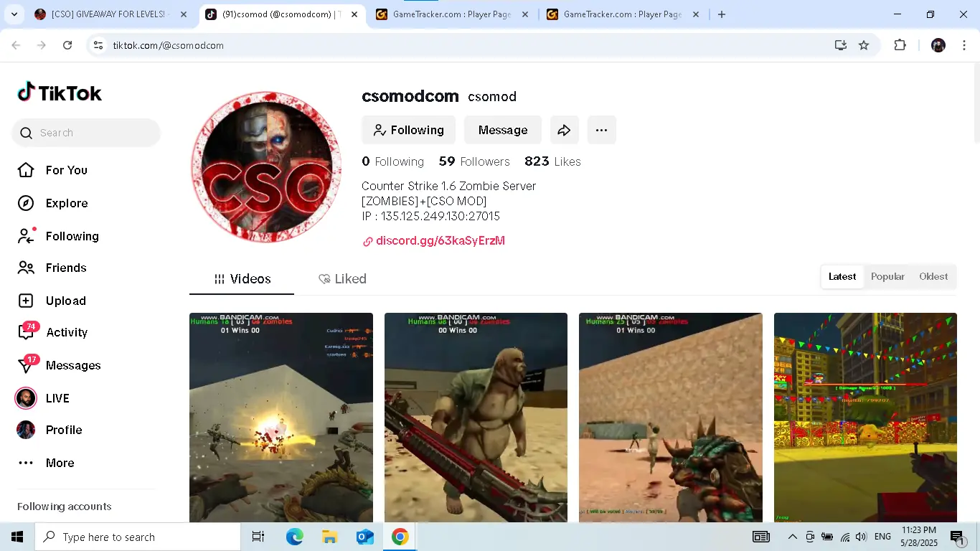Screen dimensions: 980x551
Task: Reload the page in Chrome
Action: pyautogui.click(x=67, y=45)
